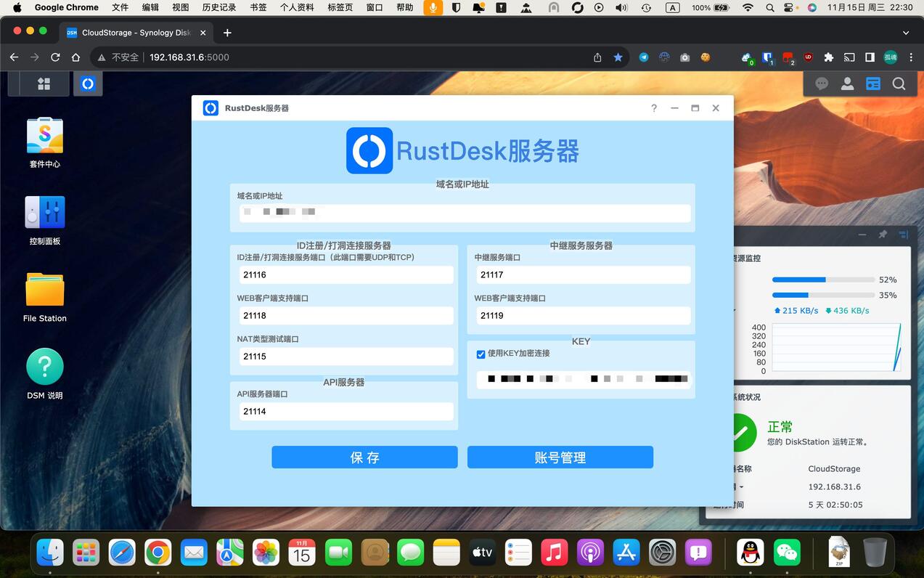Open Spotlight search in menu bar

point(770,7)
